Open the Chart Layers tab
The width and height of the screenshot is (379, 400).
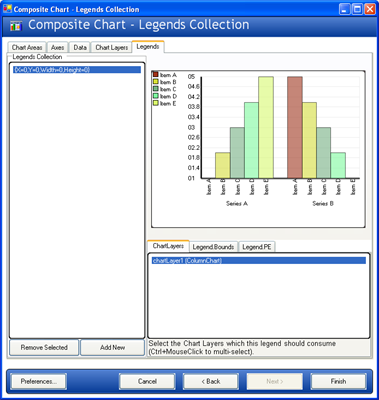coord(112,47)
